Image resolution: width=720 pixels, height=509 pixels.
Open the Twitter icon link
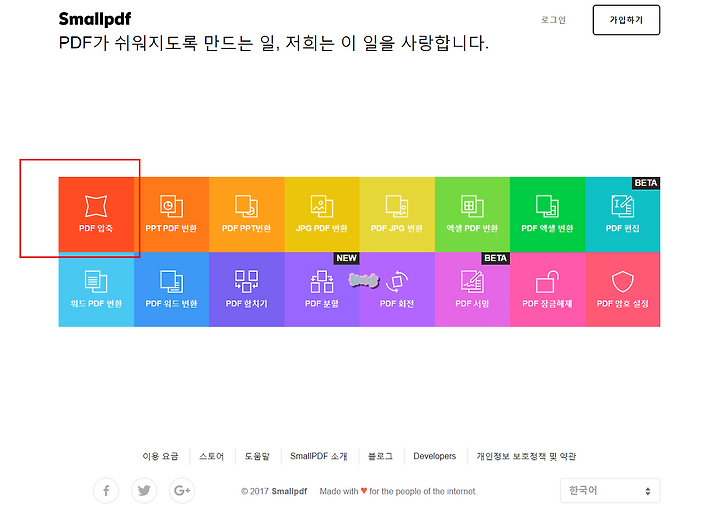click(144, 491)
